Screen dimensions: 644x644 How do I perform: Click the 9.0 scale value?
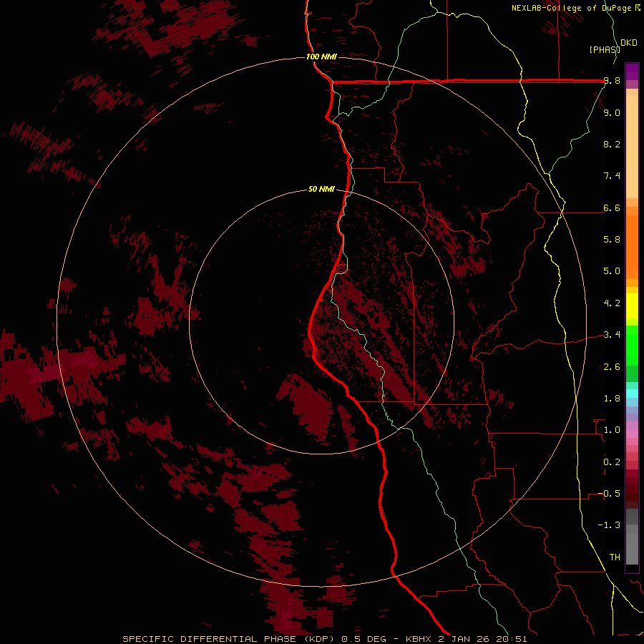[612, 112]
